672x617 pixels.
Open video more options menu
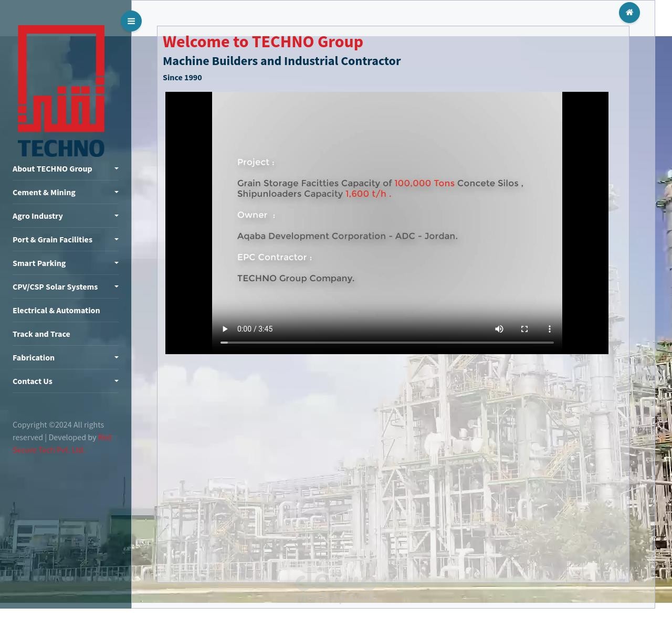pyautogui.click(x=550, y=329)
